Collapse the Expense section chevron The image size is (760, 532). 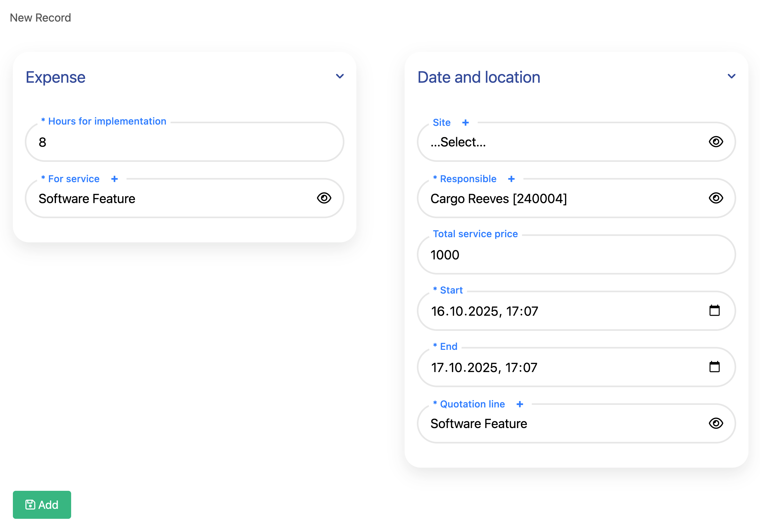coord(340,77)
